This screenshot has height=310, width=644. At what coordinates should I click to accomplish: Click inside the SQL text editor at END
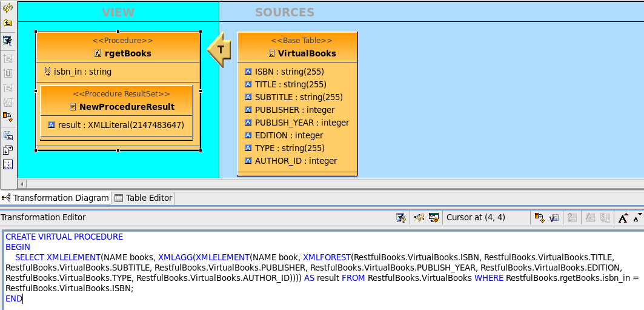[14, 299]
